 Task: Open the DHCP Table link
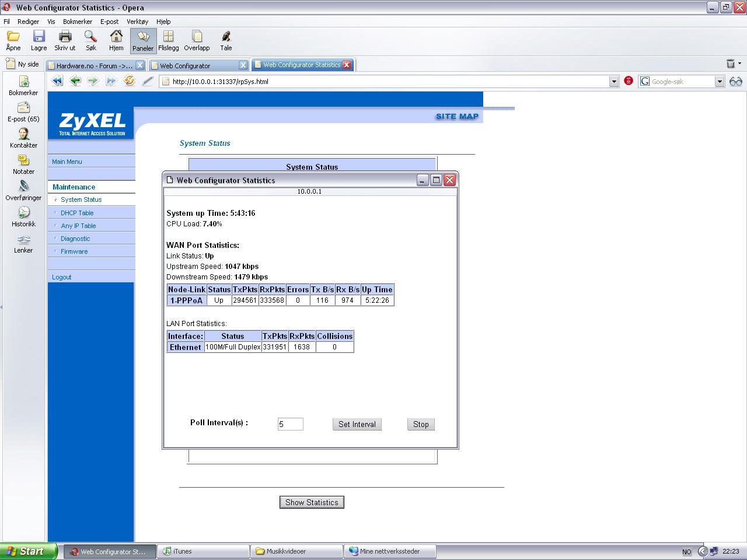coord(77,213)
